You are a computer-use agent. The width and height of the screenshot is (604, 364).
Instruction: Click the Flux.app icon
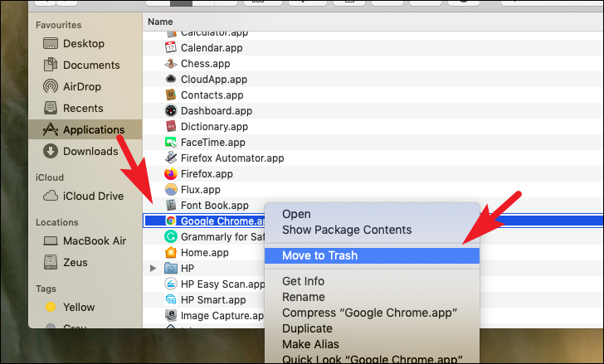click(x=171, y=189)
